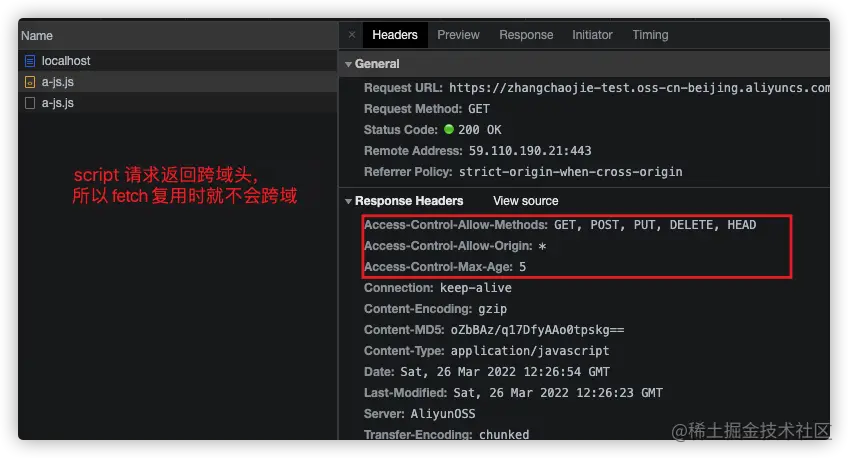Select the highlighted a-js.js request
This screenshot has height=458, width=848.
point(178,82)
